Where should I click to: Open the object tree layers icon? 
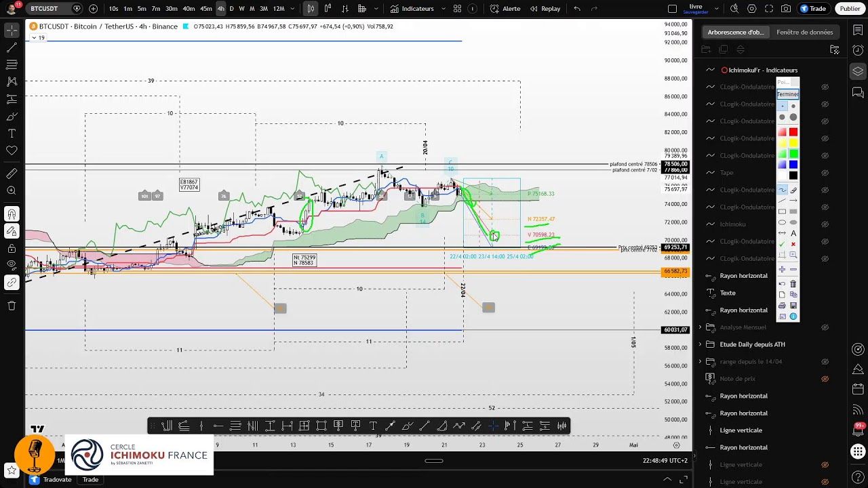tap(858, 71)
